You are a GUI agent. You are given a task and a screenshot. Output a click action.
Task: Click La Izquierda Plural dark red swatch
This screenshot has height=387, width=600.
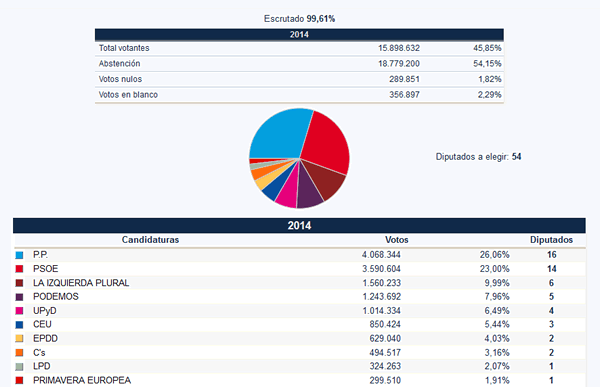19,283
